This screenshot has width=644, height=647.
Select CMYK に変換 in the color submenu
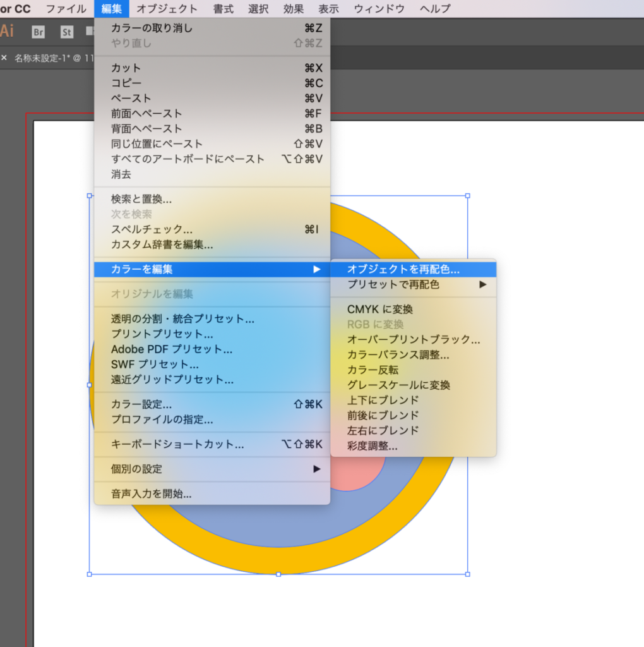380,309
